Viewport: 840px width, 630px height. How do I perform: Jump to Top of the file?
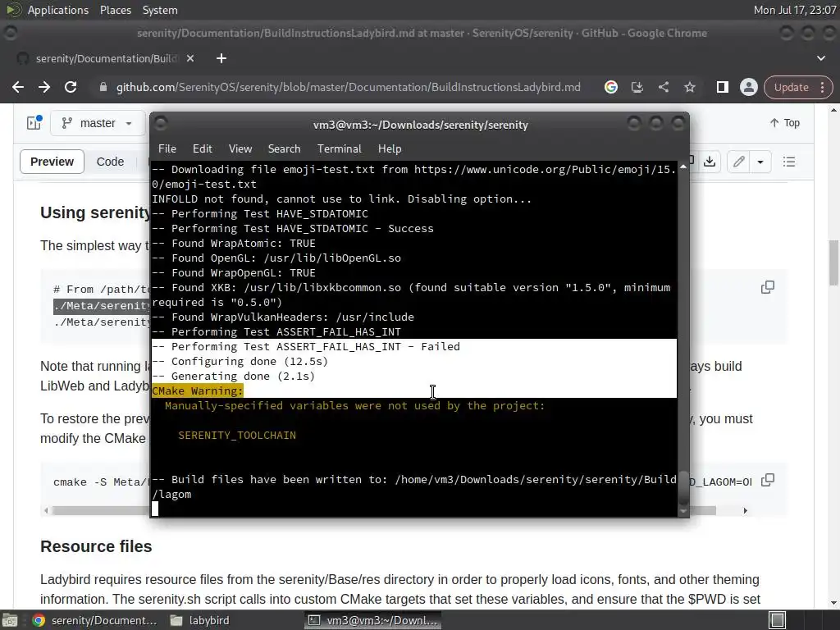click(785, 123)
